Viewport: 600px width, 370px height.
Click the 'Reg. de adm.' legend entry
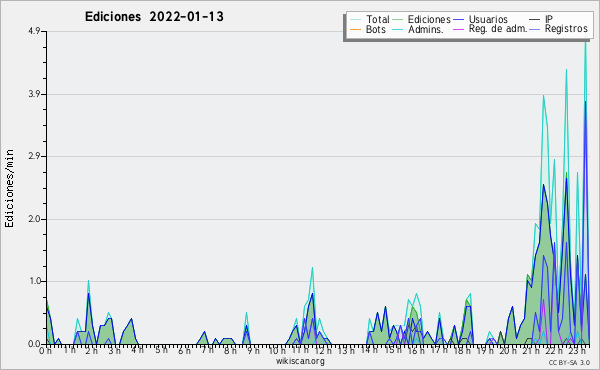coord(490,29)
